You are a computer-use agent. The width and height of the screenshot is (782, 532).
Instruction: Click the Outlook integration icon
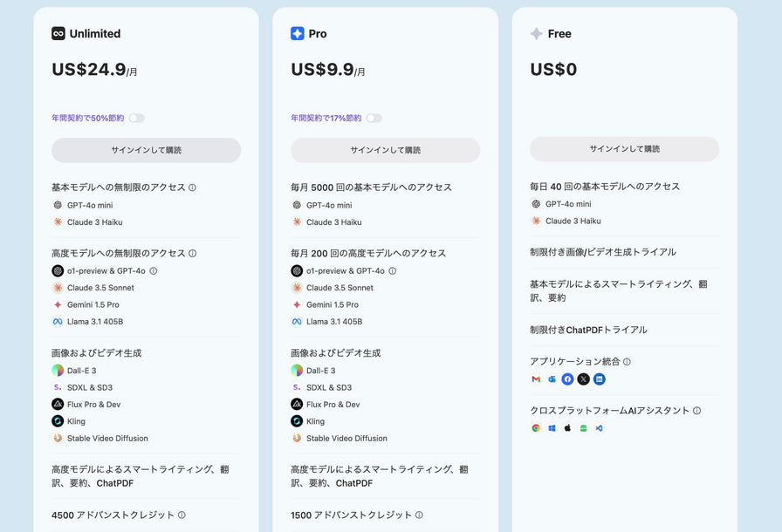pyautogui.click(x=552, y=379)
